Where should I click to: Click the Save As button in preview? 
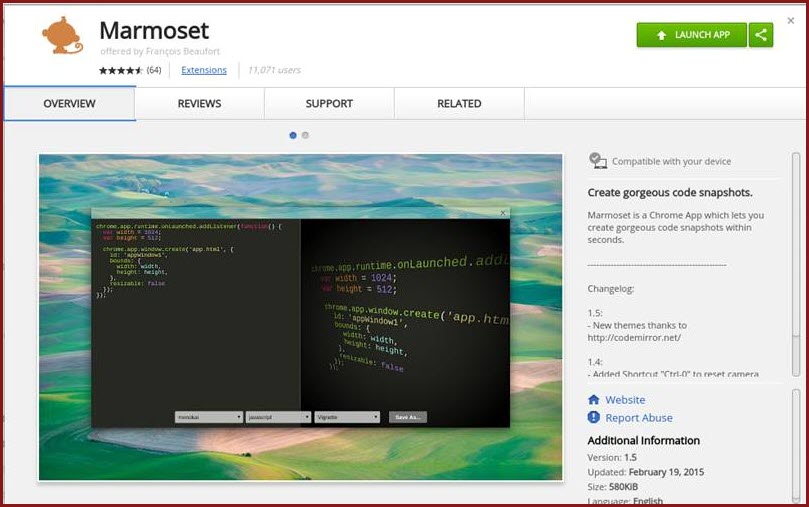pos(408,417)
